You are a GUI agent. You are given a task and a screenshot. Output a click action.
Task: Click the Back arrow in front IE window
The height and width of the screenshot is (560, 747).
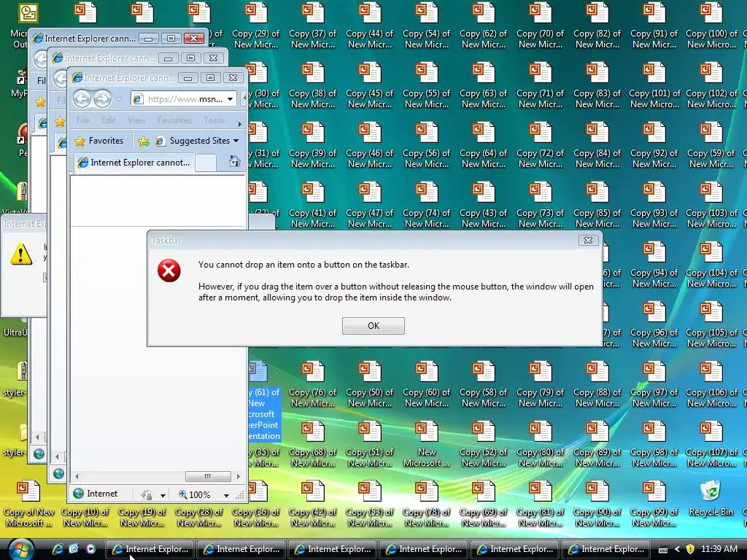pyautogui.click(x=82, y=98)
